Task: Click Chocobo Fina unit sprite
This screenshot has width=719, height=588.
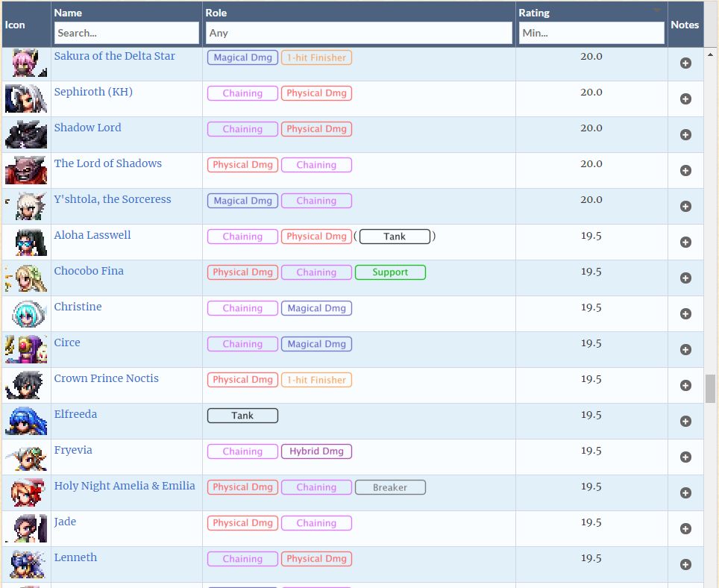Action: click(26, 277)
